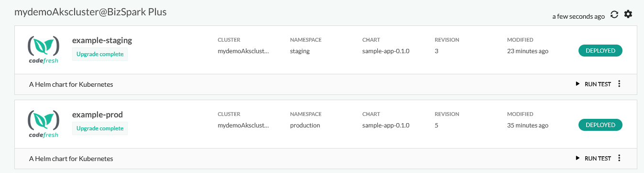Open three-dot menu for example-prod
The height and width of the screenshot is (173, 644).
coord(619,158)
